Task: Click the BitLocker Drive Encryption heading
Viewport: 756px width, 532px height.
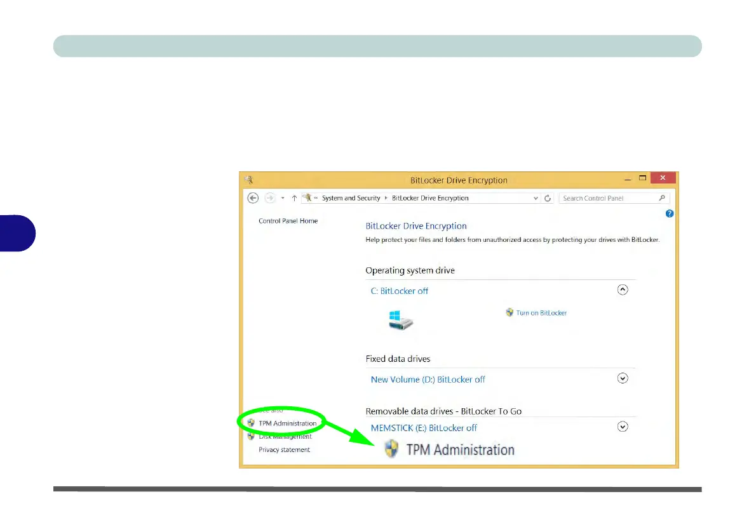Action: coord(415,226)
